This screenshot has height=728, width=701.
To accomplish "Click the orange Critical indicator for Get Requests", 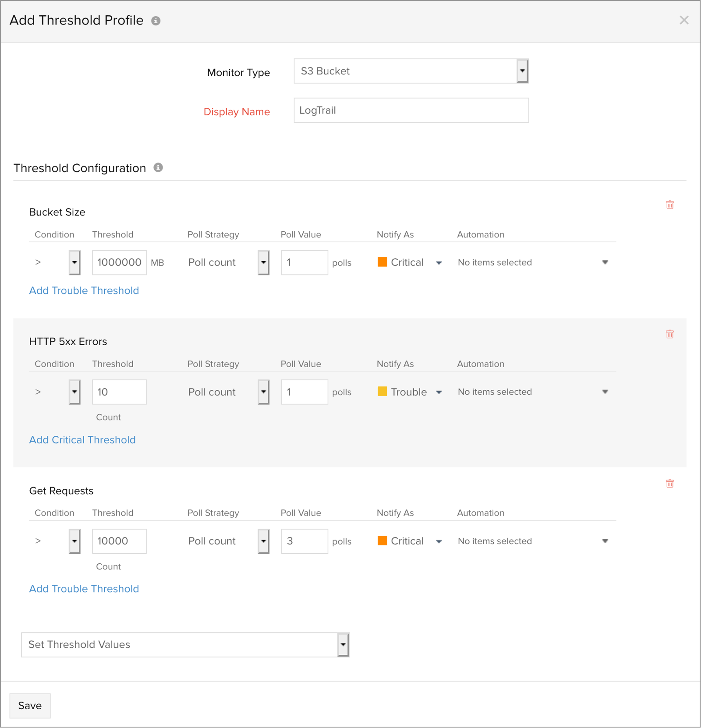I will point(382,541).
